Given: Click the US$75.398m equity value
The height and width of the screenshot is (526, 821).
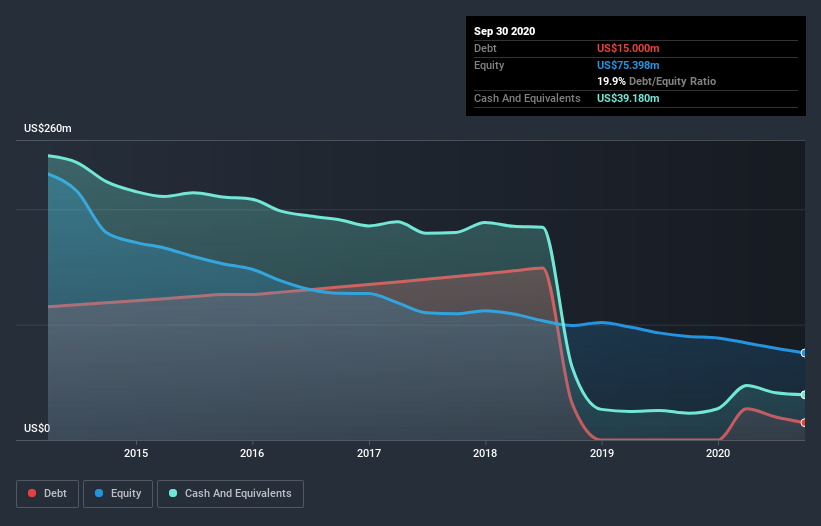Looking at the screenshot, I should 628,65.
